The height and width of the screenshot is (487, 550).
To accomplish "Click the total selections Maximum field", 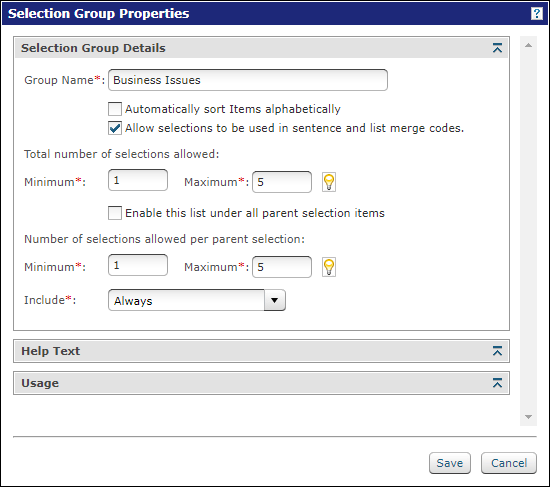I will coord(282,182).
